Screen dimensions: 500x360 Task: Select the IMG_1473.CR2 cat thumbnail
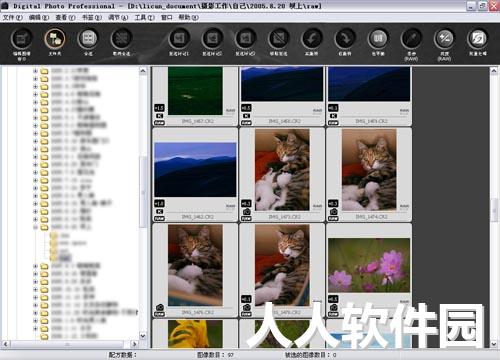[x=282, y=170]
